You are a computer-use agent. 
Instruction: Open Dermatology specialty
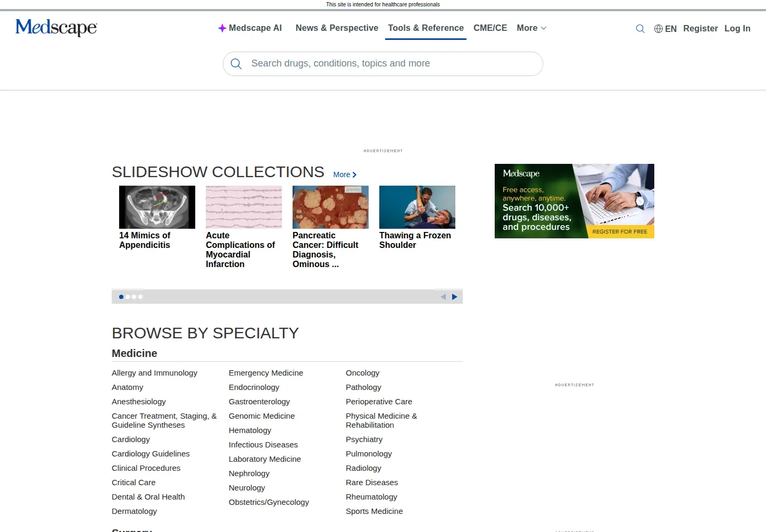tap(134, 511)
